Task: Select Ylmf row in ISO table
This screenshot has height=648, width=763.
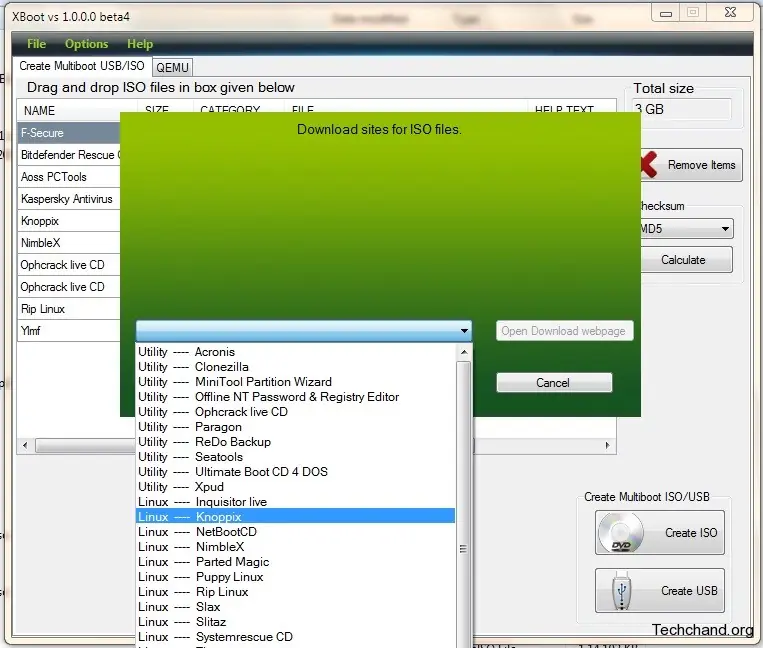Action: [69, 331]
